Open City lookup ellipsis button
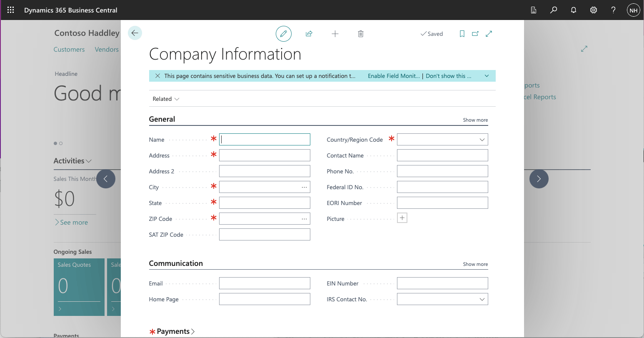This screenshot has height=338, width=644. tap(305, 187)
